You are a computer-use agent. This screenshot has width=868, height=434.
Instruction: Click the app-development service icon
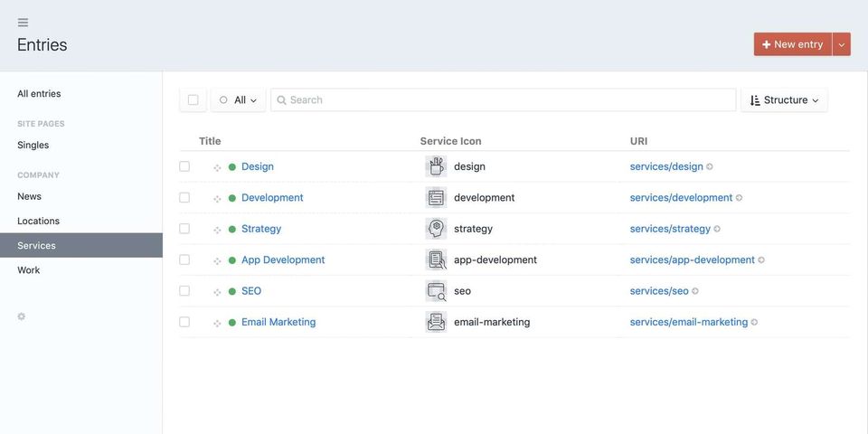pyautogui.click(x=436, y=259)
